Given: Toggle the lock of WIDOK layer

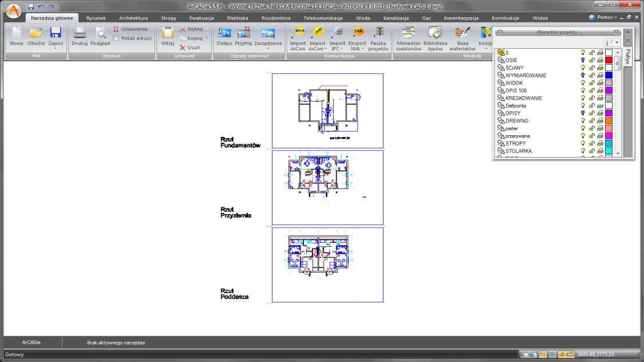Looking at the screenshot, I should click(591, 83).
